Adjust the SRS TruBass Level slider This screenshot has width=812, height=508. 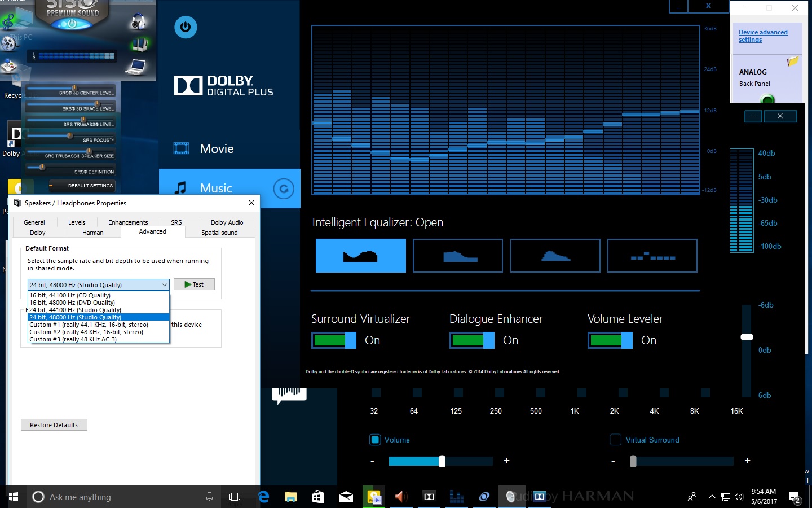coord(83,120)
